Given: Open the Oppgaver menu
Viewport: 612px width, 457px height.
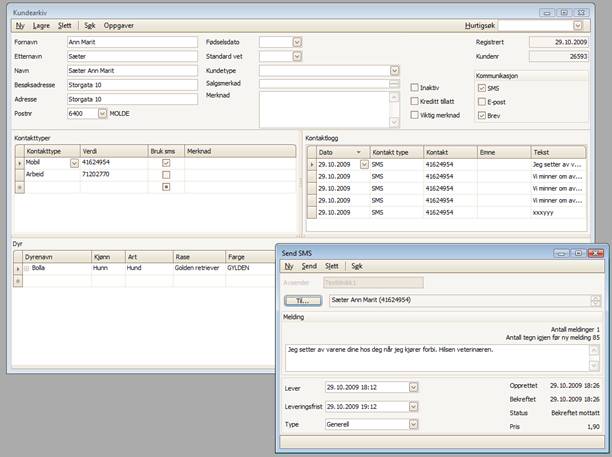Looking at the screenshot, I should click(119, 26).
